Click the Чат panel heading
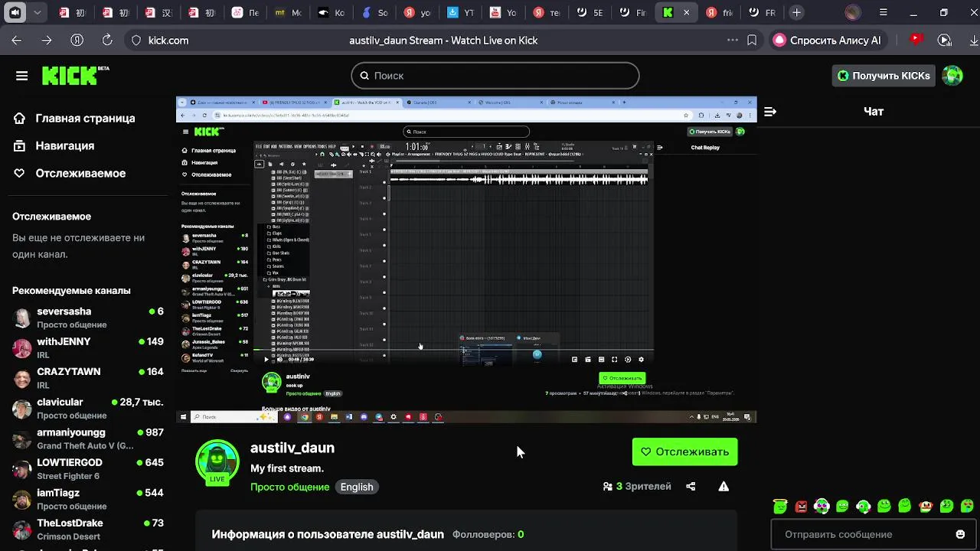The width and height of the screenshot is (980, 551). 874,112
